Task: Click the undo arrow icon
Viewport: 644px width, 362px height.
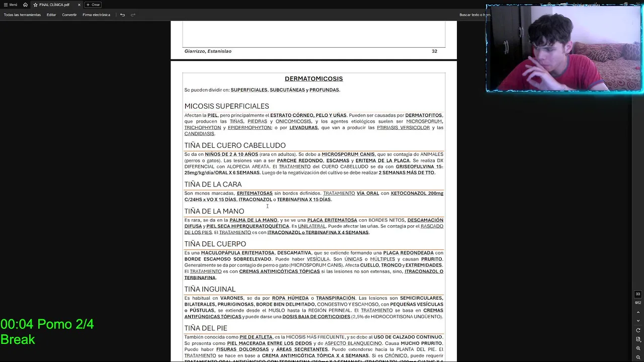Action: click(122, 15)
